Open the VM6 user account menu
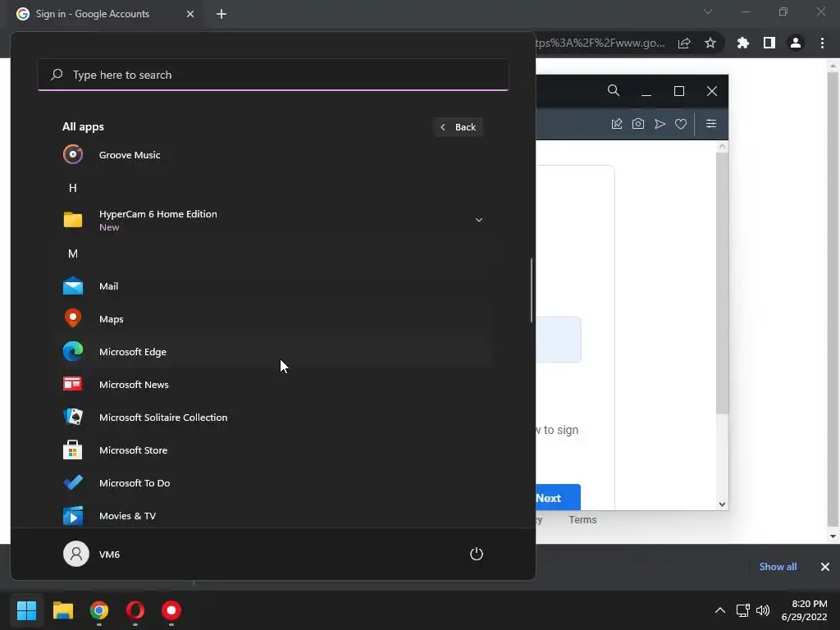Viewport: 840px width, 630px height. (92, 554)
